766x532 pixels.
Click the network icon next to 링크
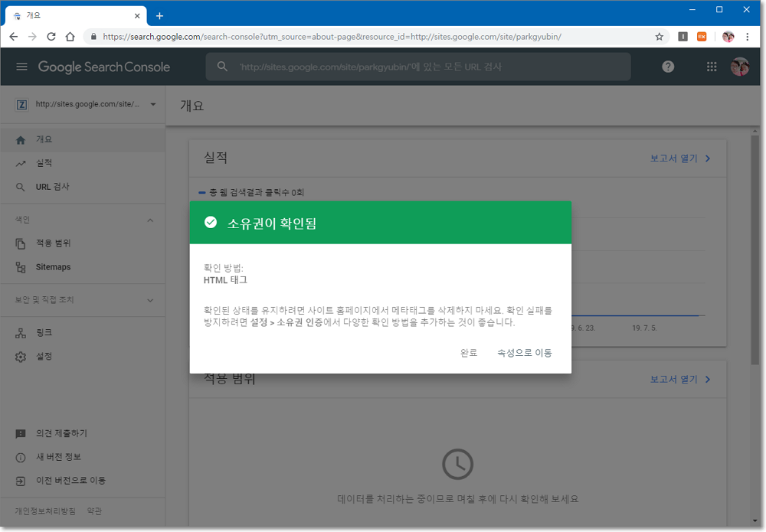[21, 333]
